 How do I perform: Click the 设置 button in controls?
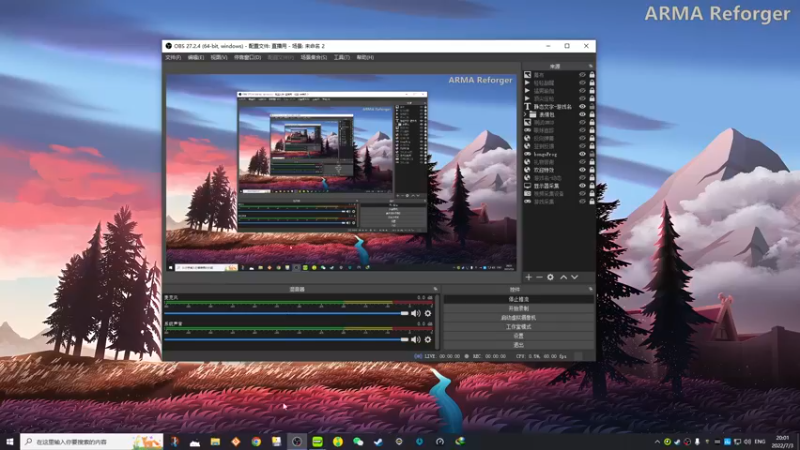pos(518,336)
